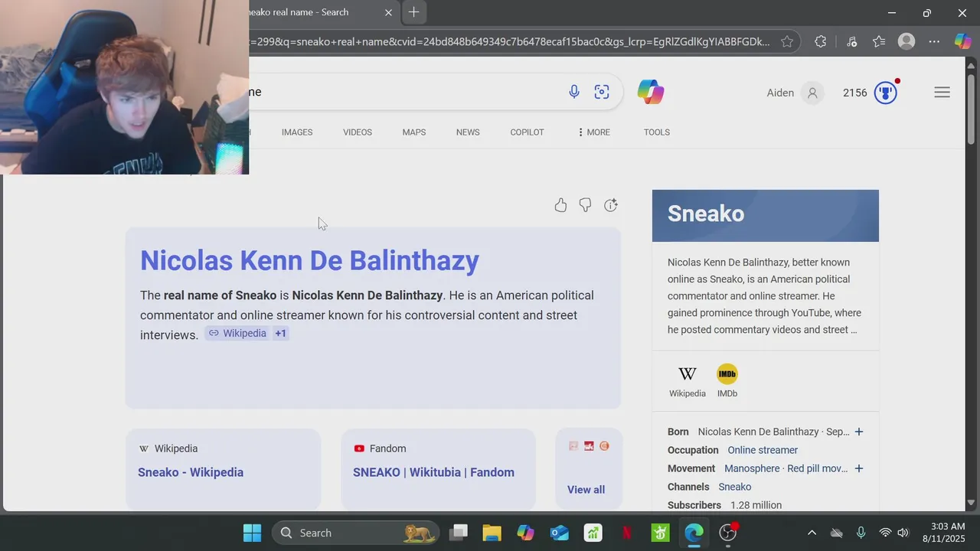
Task: Launch Netflix from the taskbar
Action: click(x=626, y=533)
